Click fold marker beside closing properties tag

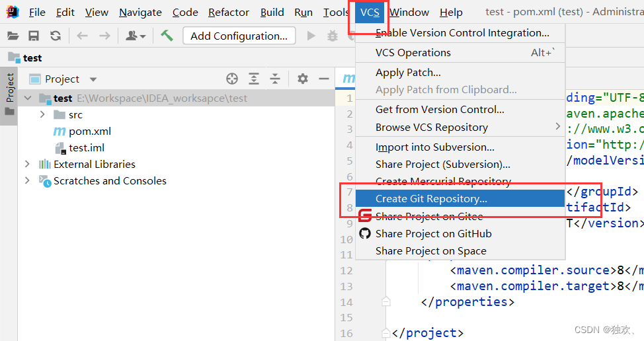click(x=385, y=302)
